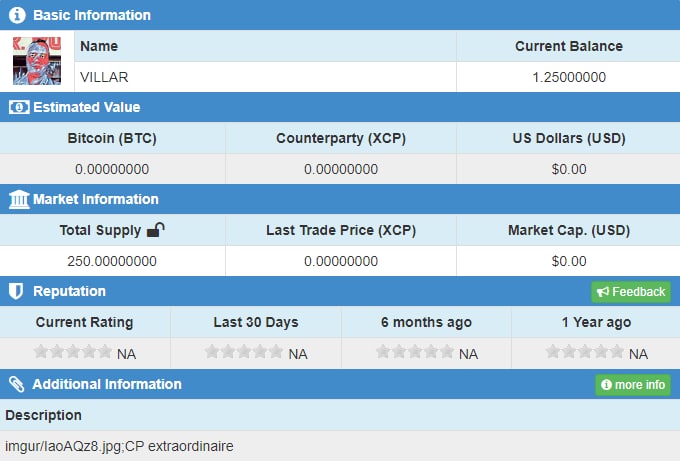Click the Basic Information info icon
680x461 pixels.
pos(17,15)
